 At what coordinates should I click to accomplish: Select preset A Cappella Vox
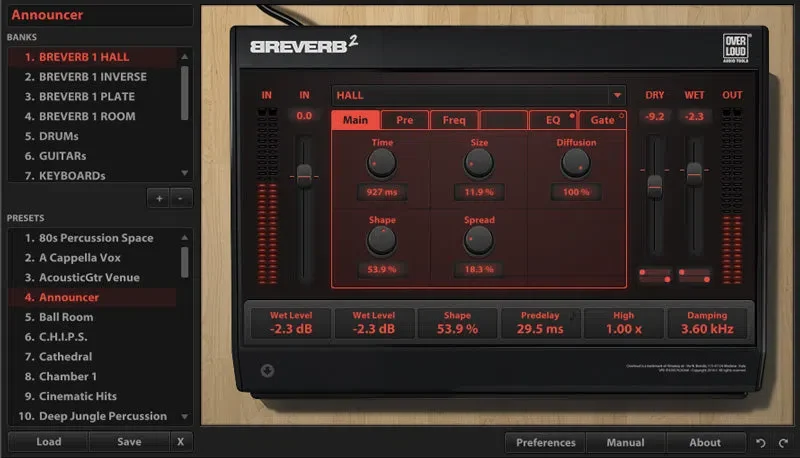click(92, 258)
